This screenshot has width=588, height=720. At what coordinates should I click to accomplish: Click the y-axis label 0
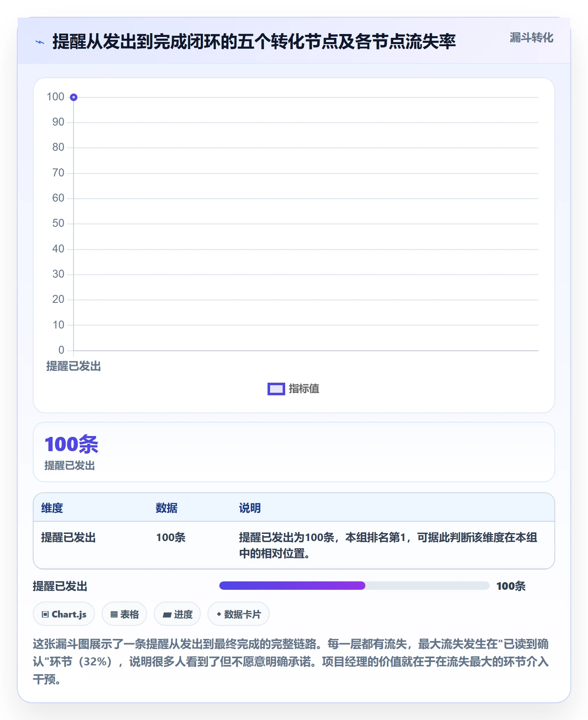point(61,350)
